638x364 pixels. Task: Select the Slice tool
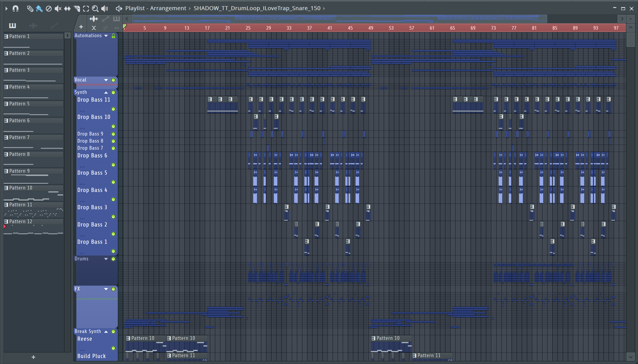coord(77,8)
